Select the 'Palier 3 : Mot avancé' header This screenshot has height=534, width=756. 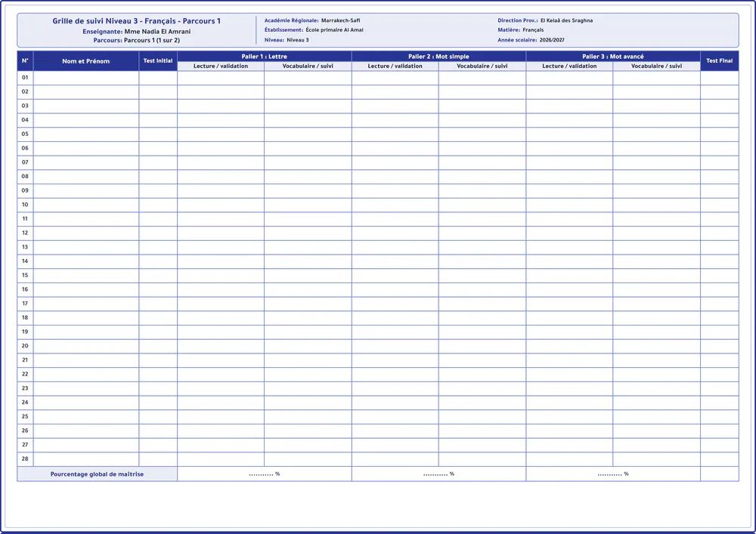[x=613, y=57]
